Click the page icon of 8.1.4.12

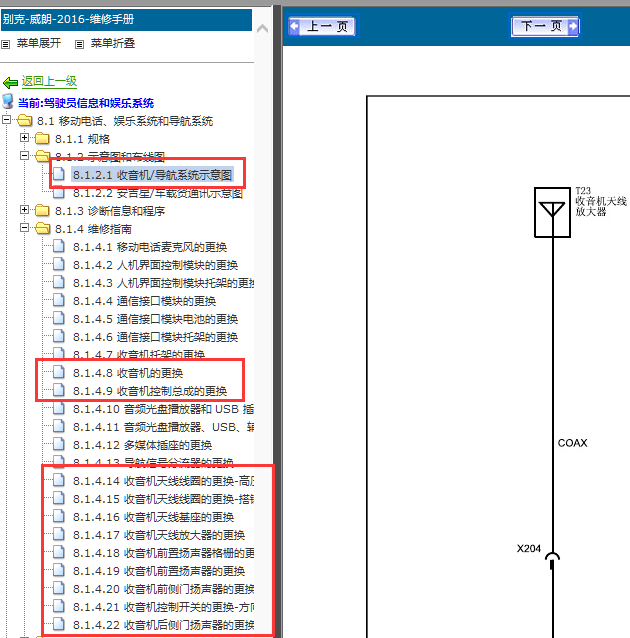click(x=59, y=444)
